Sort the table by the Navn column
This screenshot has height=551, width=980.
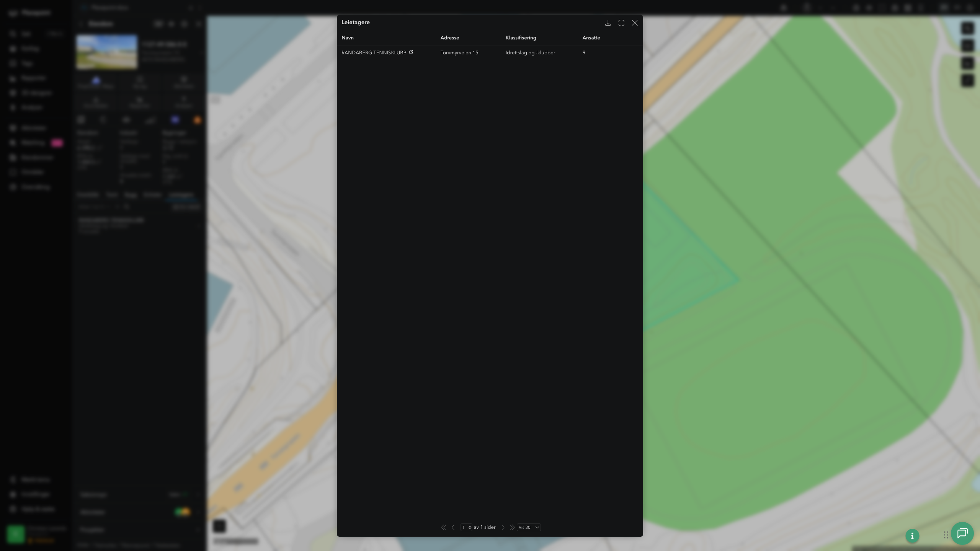[348, 38]
